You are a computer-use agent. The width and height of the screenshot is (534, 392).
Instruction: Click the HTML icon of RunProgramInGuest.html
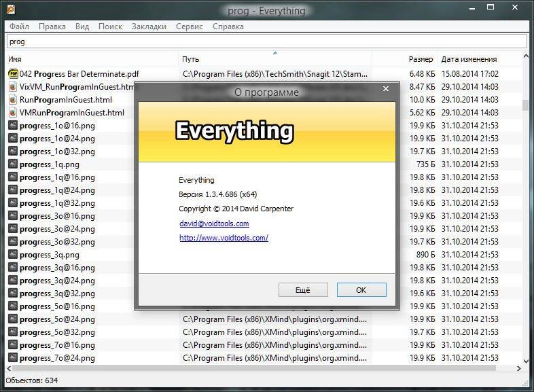(13, 99)
